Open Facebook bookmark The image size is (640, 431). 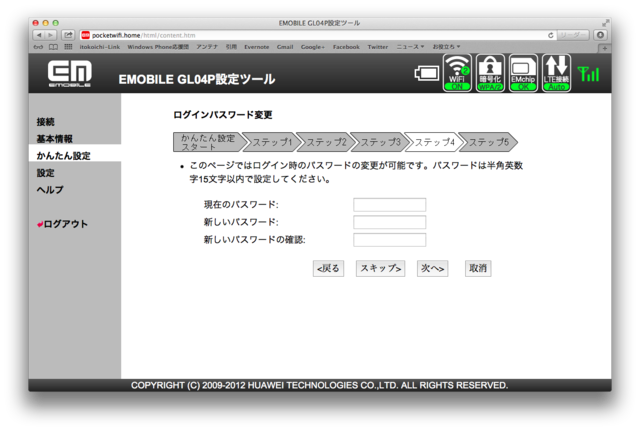point(346,47)
